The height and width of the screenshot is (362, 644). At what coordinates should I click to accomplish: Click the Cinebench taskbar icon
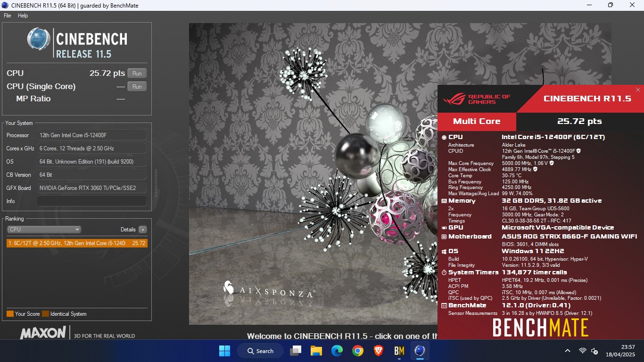pos(420,351)
